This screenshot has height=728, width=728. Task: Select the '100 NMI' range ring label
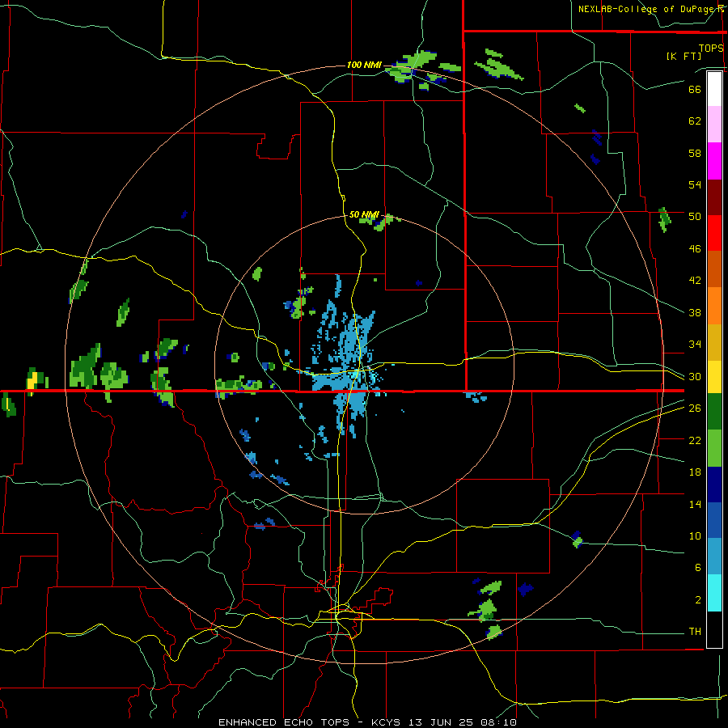(x=364, y=65)
